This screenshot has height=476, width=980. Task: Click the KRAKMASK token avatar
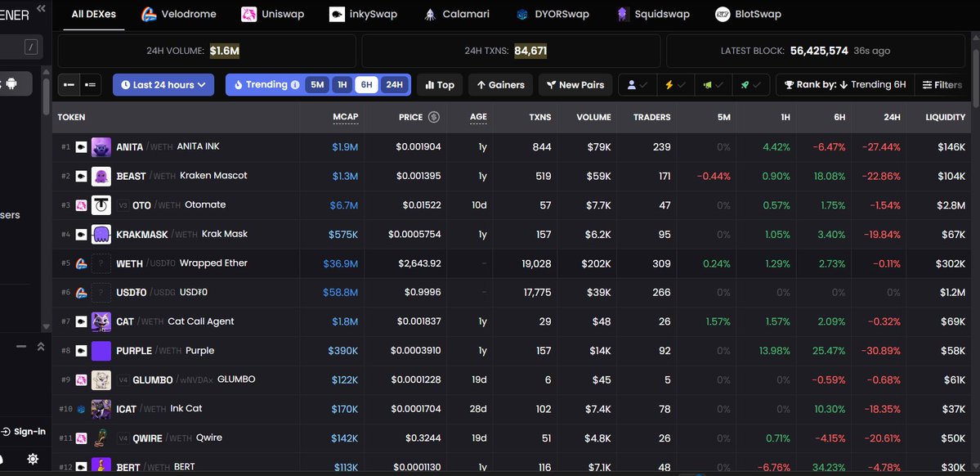(x=101, y=235)
